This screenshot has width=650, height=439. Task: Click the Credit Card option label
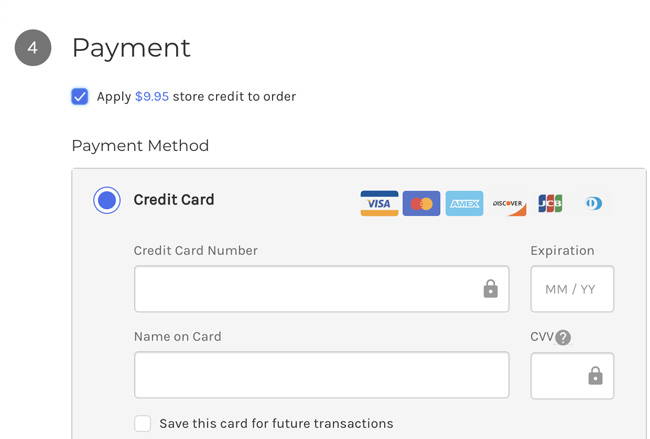pos(174,200)
